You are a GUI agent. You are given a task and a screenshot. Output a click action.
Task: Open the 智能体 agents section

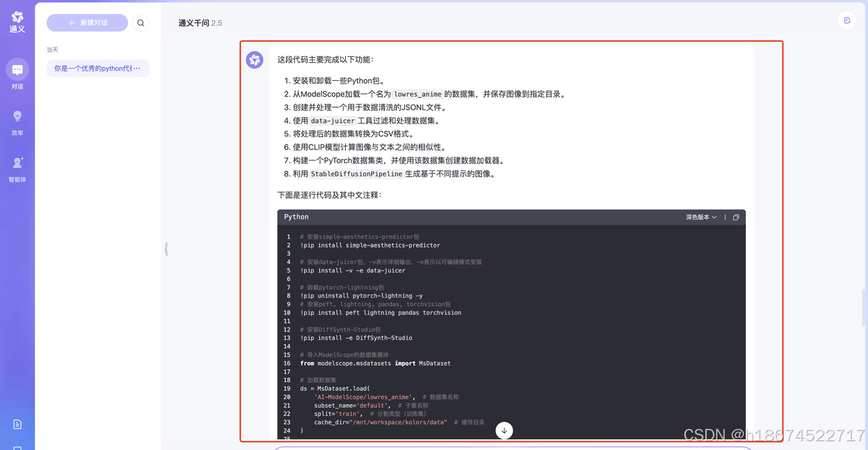pyautogui.click(x=17, y=169)
